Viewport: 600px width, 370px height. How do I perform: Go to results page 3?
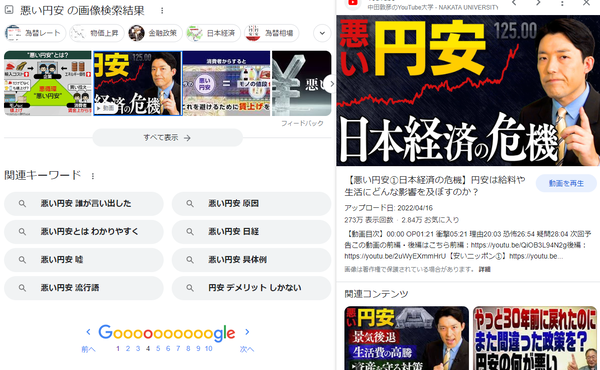(x=138, y=349)
